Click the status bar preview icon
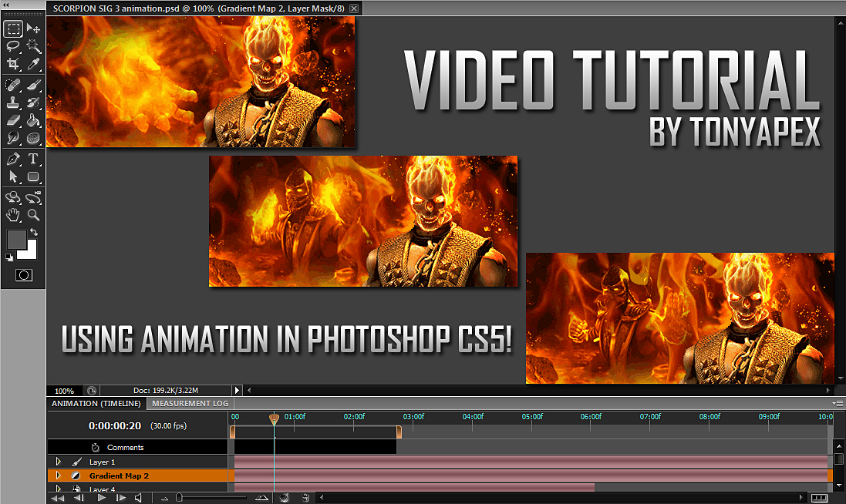 coord(92,391)
